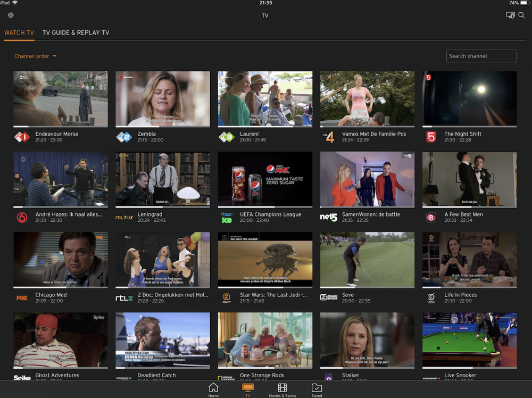Tap the Comedy Central channel logo
The height and width of the screenshot is (398, 532).
(431, 298)
